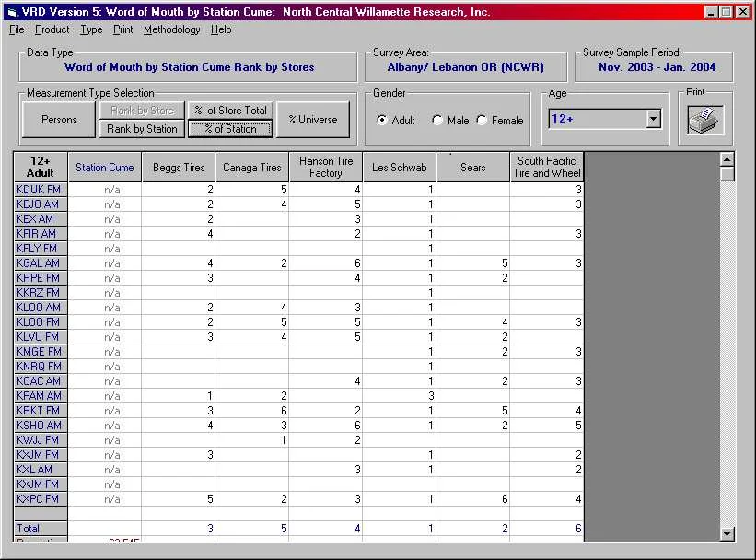756x560 pixels.
Task: Click the Hanson Tire Factory column header
Action: (x=326, y=168)
